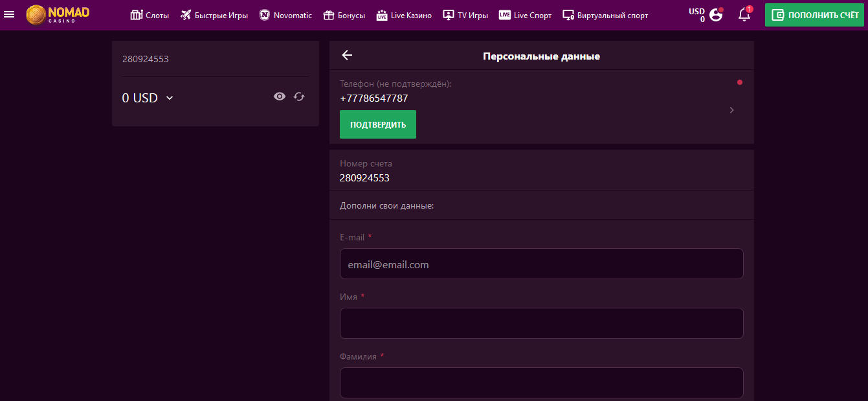Click the phone number +77786547787
Image resolution: width=868 pixels, height=401 pixels.
pos(374,98)
